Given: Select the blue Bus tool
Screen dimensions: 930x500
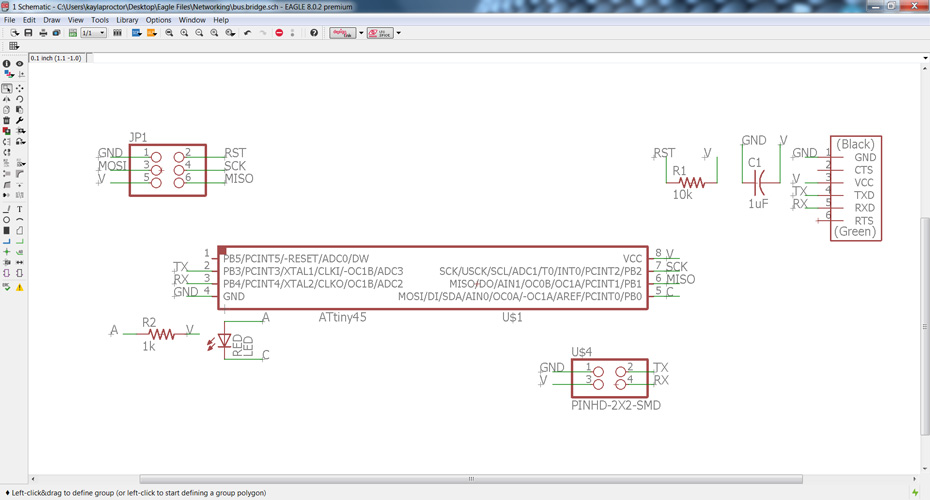Looking at the screenshot, I should click(x=7, y=241).
